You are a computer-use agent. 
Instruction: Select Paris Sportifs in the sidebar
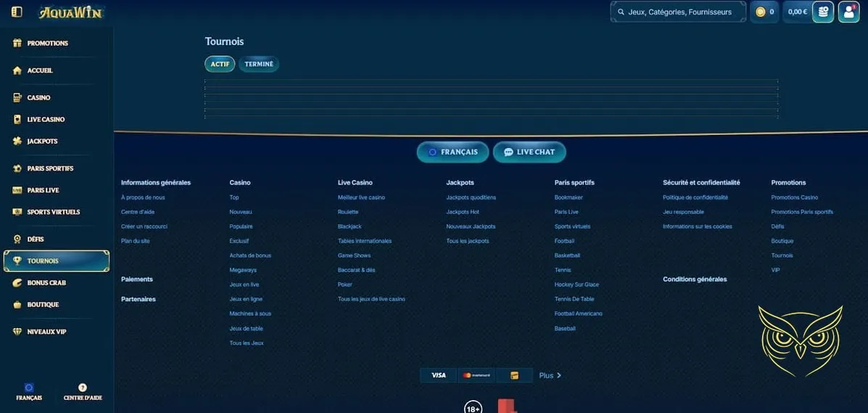tap(50, 168)
